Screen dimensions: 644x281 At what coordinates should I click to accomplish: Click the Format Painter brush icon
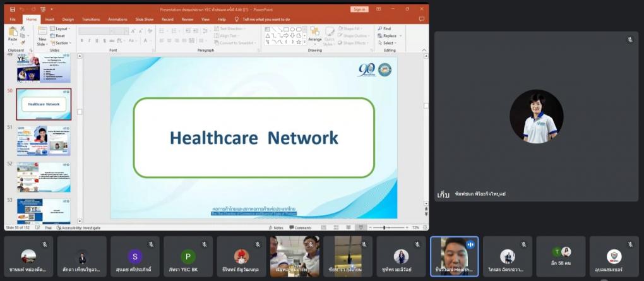pyautogui.click(x=23, y=43)
